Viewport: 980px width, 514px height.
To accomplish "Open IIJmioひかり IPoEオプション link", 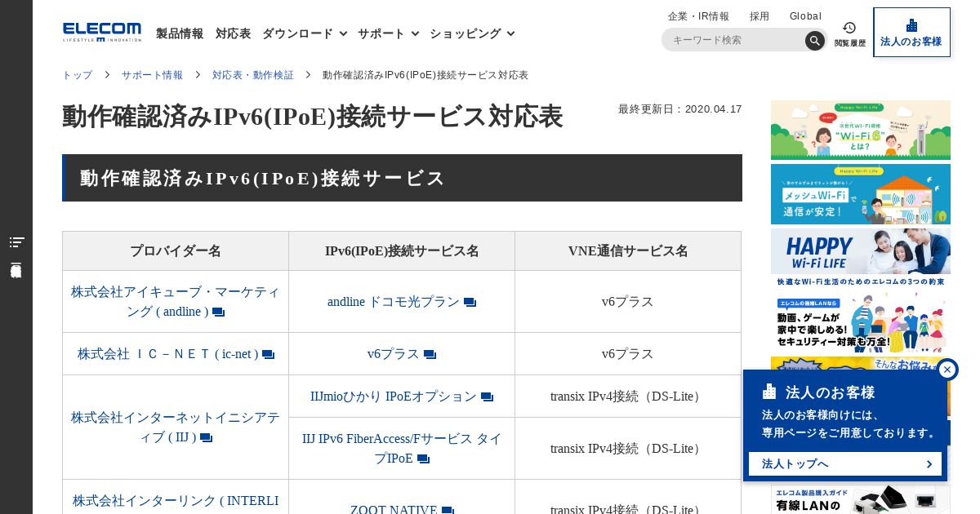I will tap(394, 397).
